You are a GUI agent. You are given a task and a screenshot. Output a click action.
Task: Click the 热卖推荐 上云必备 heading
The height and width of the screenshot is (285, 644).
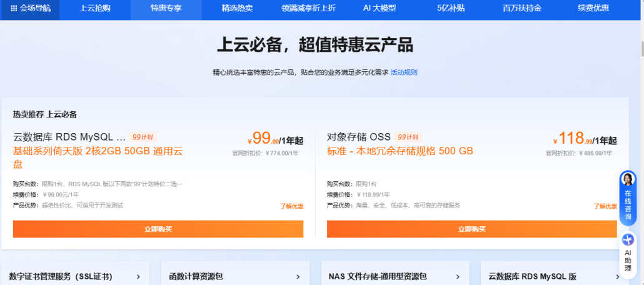tap(45, 114)
